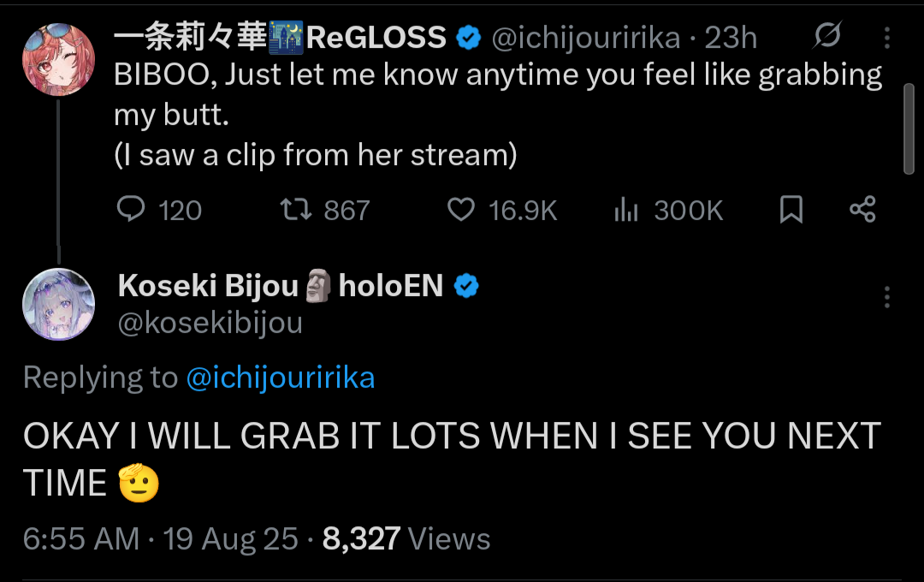Bookmark the ReGLOSS tweet
This screenshot has height=582, width=924.
[x=791, y=210]
